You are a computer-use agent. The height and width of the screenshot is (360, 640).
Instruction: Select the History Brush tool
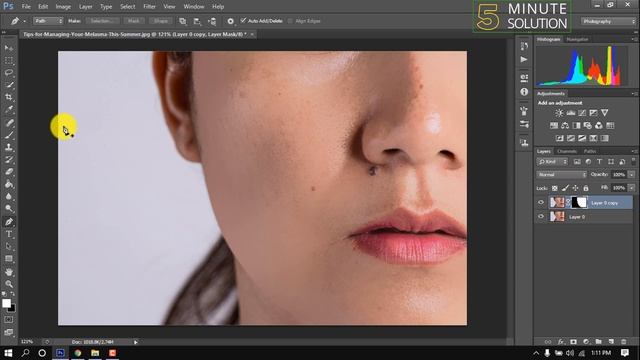(x=9, y=160)
